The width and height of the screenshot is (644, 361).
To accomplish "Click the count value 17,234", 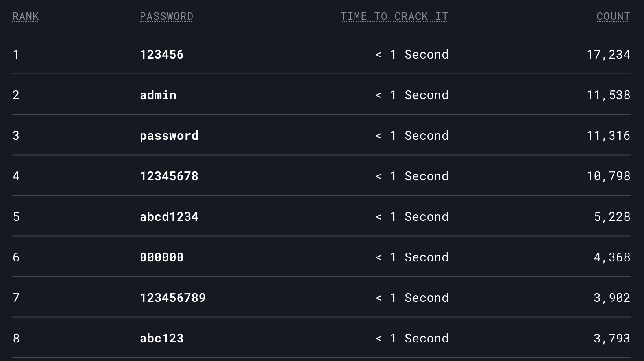I will (608, 55).
